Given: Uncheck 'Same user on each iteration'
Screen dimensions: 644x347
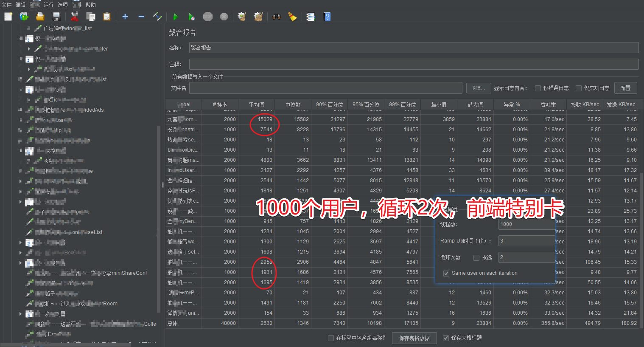Looking at the screenshot, I should pyautogui.click(x=446, y=273).
